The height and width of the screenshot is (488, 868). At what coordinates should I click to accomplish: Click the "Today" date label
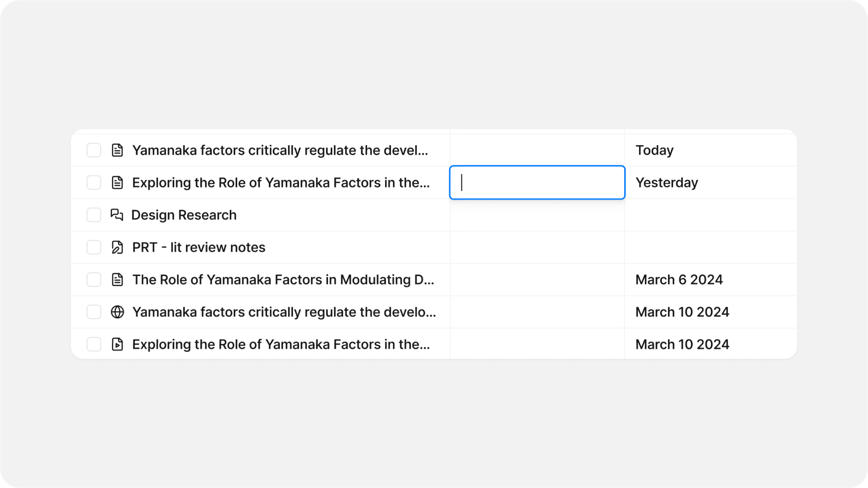pos(654,150)
